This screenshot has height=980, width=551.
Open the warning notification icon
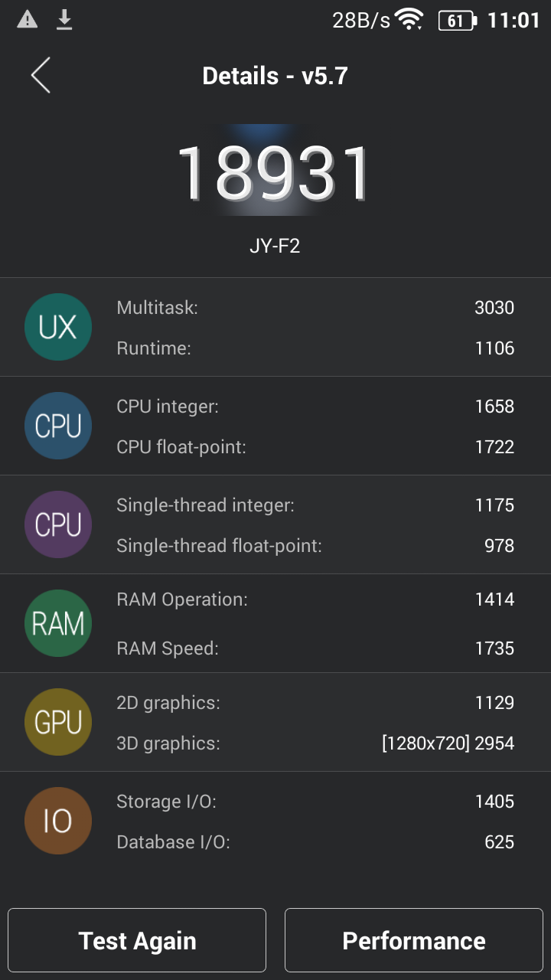(x=28, y=20)
